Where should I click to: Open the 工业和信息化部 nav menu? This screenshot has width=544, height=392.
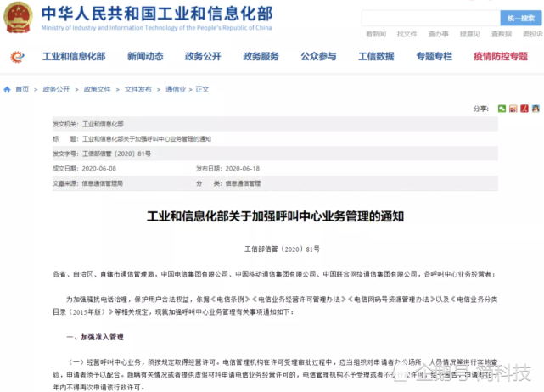coord(74,57)
